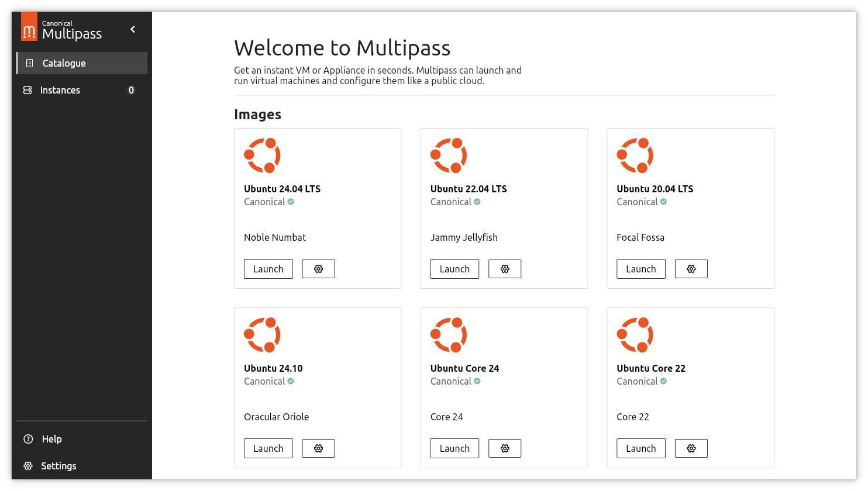Click the verified badge beside Canonical on Ubuntu 22.04

477,202
